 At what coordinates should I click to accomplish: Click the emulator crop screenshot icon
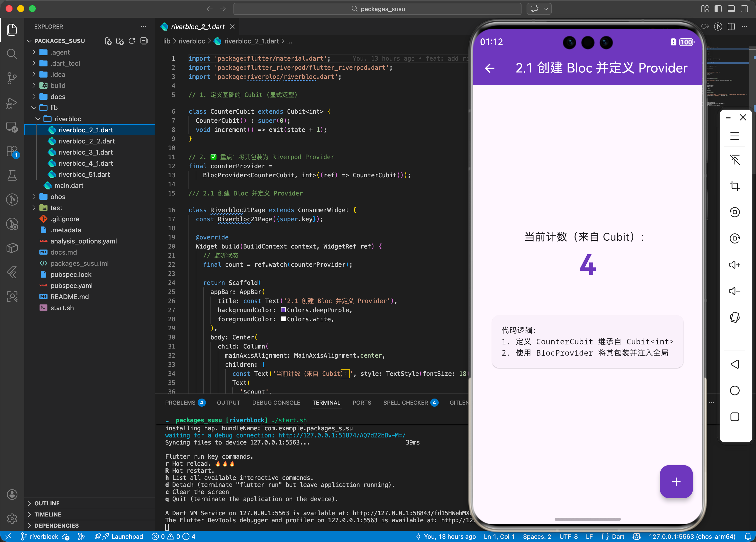tap(735, 186)
